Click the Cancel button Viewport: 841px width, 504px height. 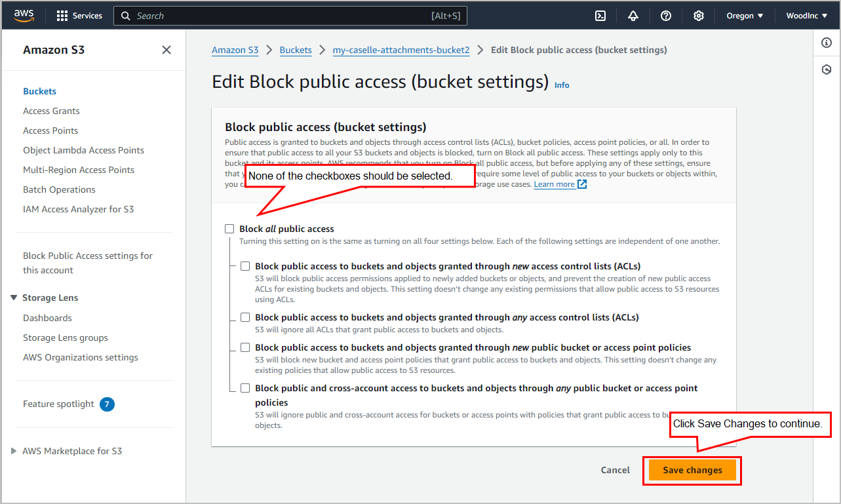(616, 470)
